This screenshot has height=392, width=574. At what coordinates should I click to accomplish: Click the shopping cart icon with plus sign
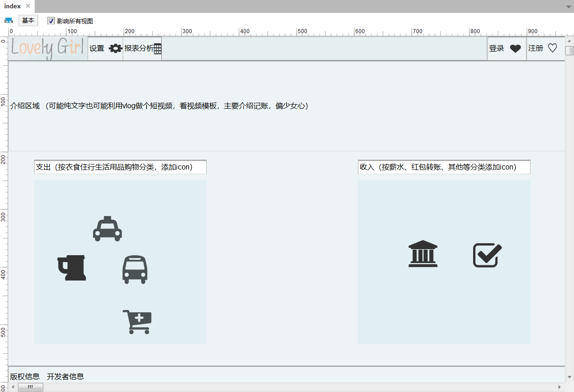[x=137, y=321]
